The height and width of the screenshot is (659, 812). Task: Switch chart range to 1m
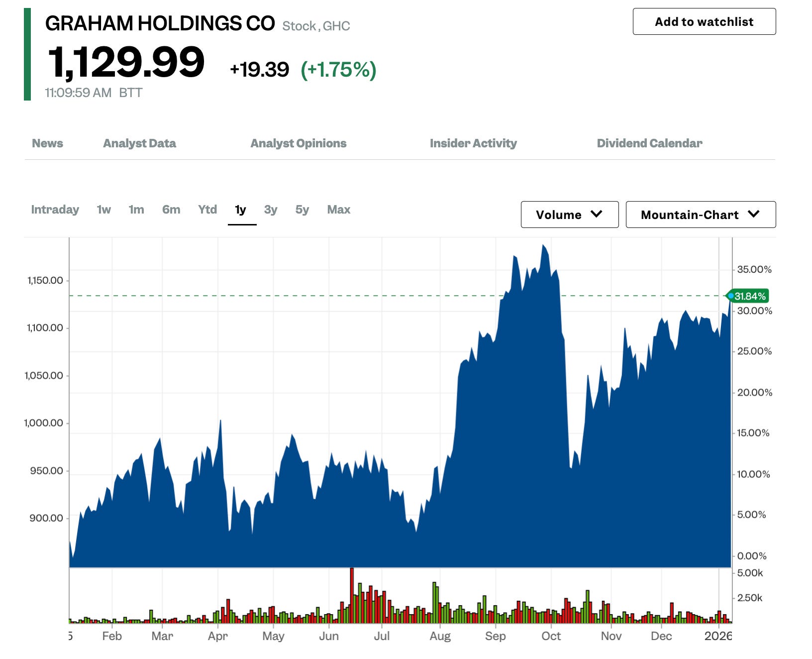tap(136, 210)
